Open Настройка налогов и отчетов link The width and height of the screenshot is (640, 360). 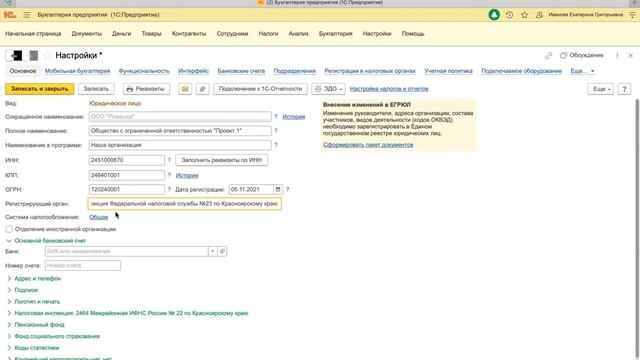coord(389,89)
